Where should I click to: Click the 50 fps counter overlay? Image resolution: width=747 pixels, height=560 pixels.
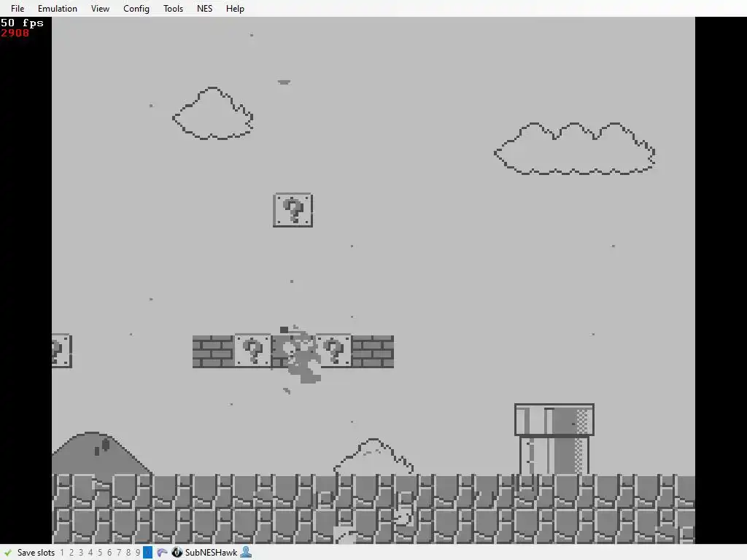pos(22,23)
